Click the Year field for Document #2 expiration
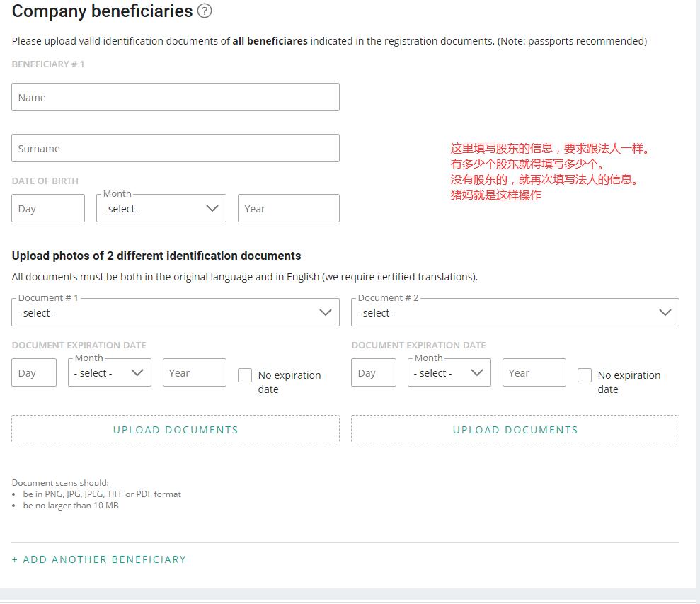 pyautogui.click(x=534, y=372)
